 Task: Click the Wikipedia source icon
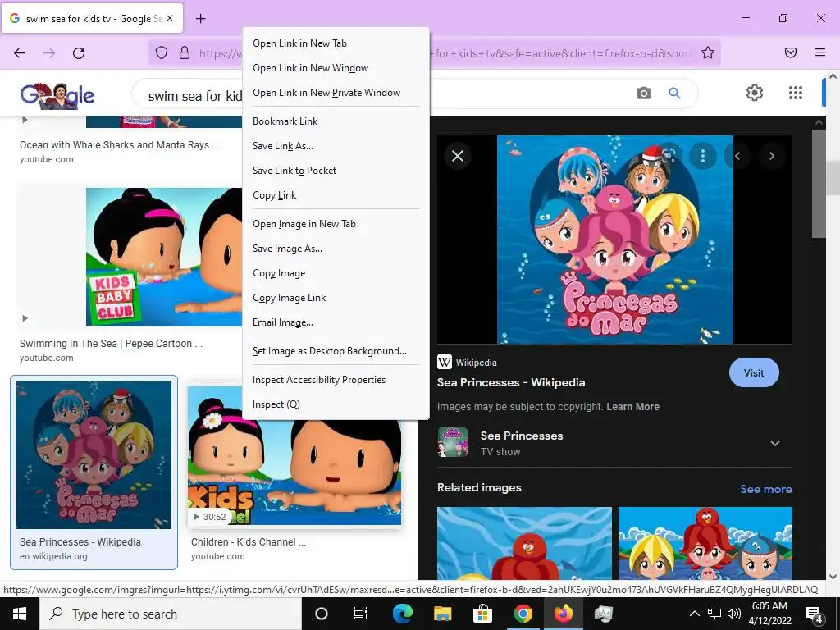444,362
